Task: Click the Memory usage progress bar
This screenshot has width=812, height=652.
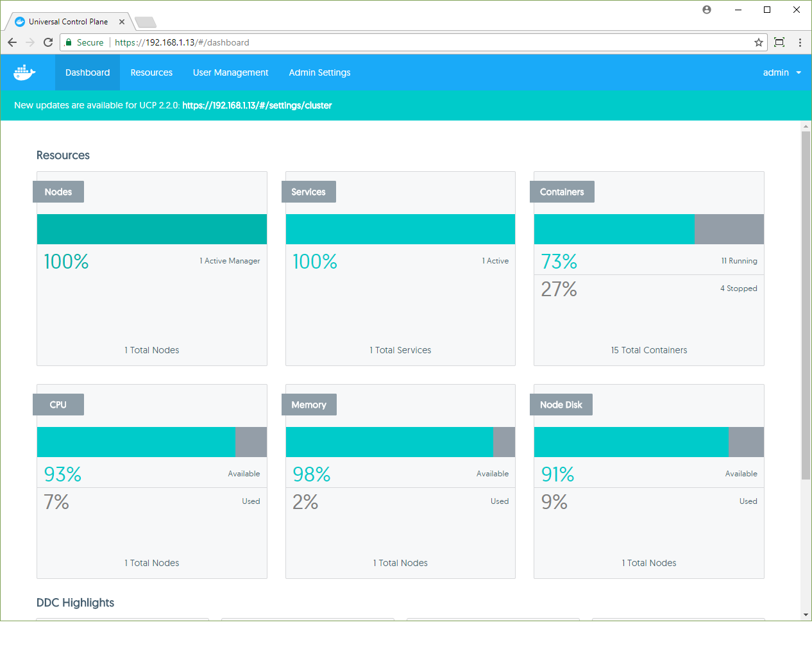Action: (400, 442)
